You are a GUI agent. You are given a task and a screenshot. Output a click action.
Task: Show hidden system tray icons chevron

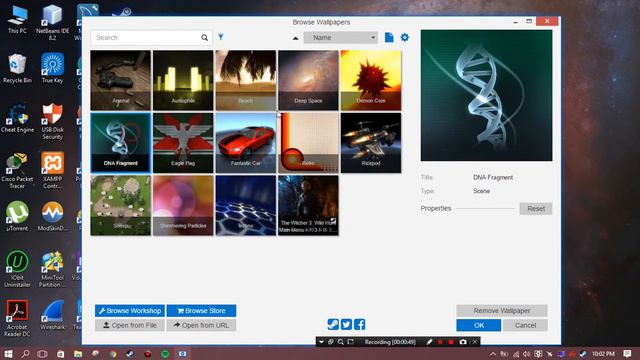pyautogui.click(x=493, y=354)
